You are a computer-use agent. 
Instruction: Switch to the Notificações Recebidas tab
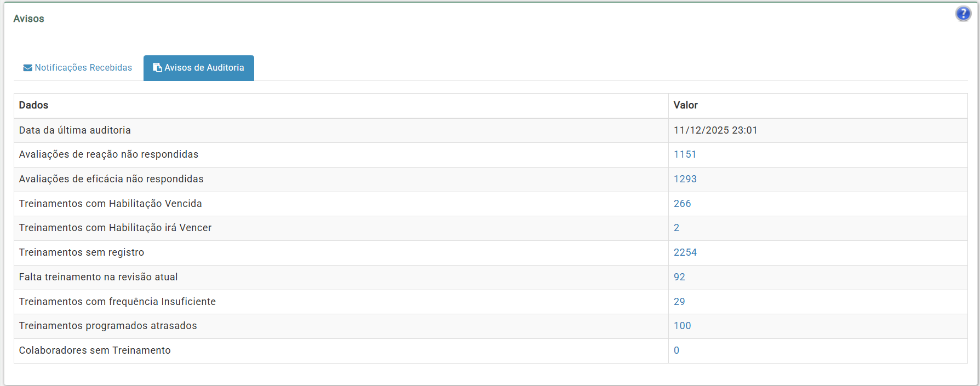[x=83, y=68]
